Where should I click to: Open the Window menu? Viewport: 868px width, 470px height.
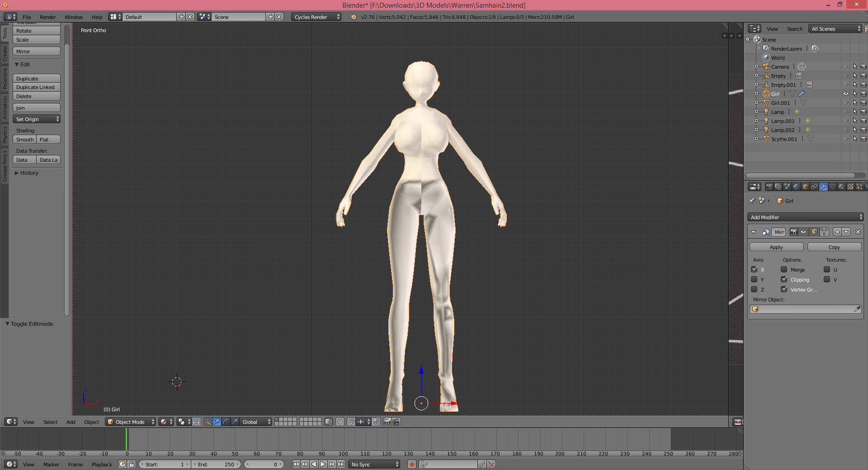coord(73,17)
